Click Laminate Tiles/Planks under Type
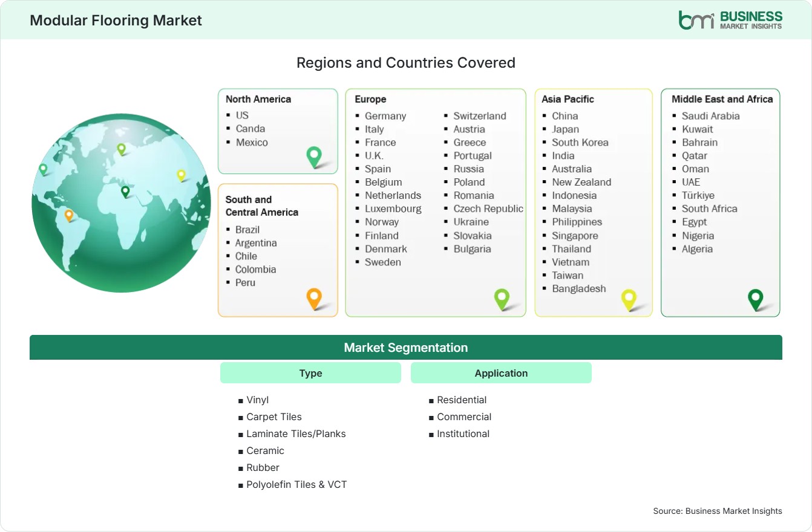This screenshot has height=532, width=812. 296,434
